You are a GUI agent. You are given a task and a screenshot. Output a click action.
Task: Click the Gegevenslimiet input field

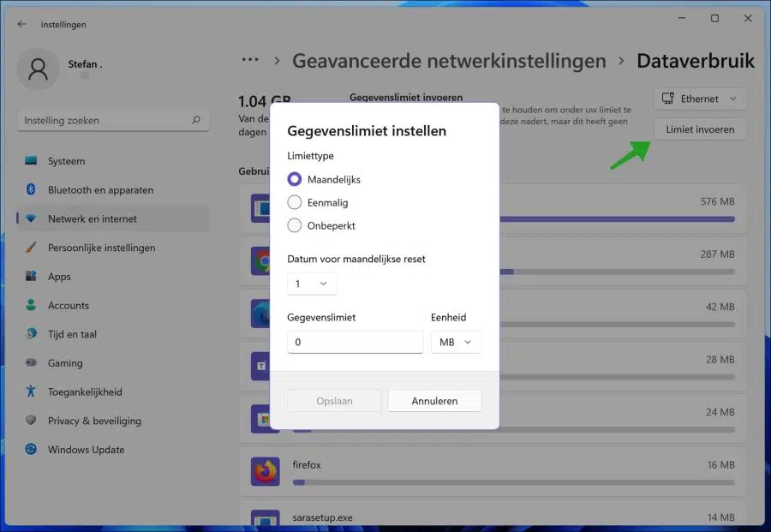(x=355, y=342)
